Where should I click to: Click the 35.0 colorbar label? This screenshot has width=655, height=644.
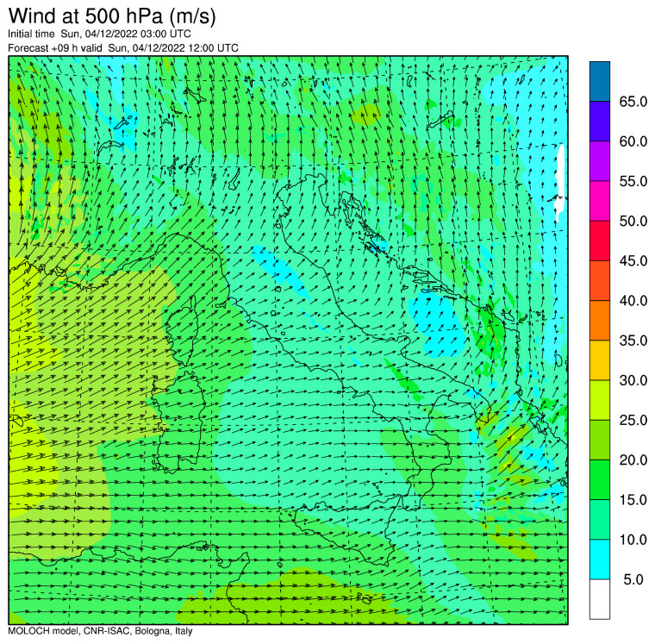[x=633, y=341]
